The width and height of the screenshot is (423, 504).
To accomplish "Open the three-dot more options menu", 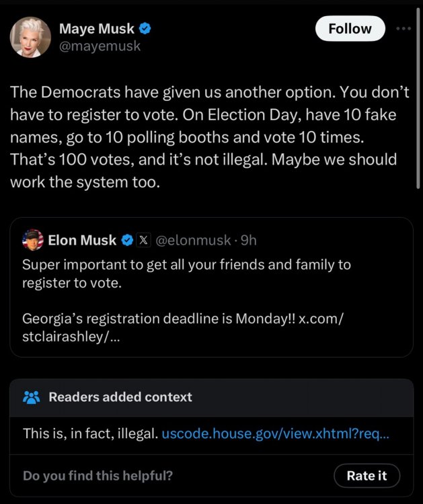I will coord(403,29).
